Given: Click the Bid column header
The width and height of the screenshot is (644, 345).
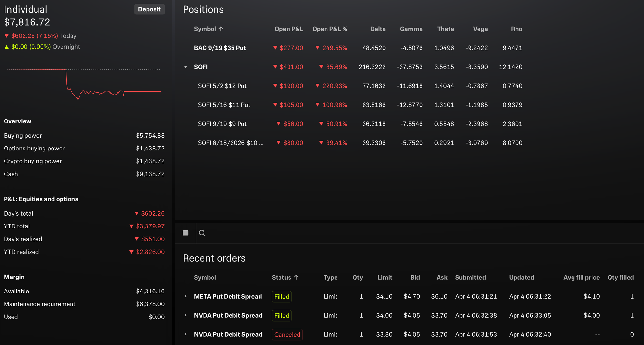Looking at the screenshot, I should (x=415, y=277).
